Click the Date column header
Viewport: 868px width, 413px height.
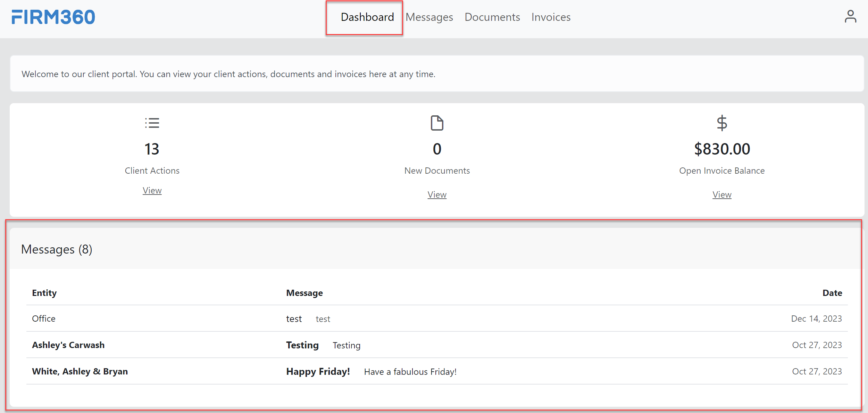pos(832,293)
